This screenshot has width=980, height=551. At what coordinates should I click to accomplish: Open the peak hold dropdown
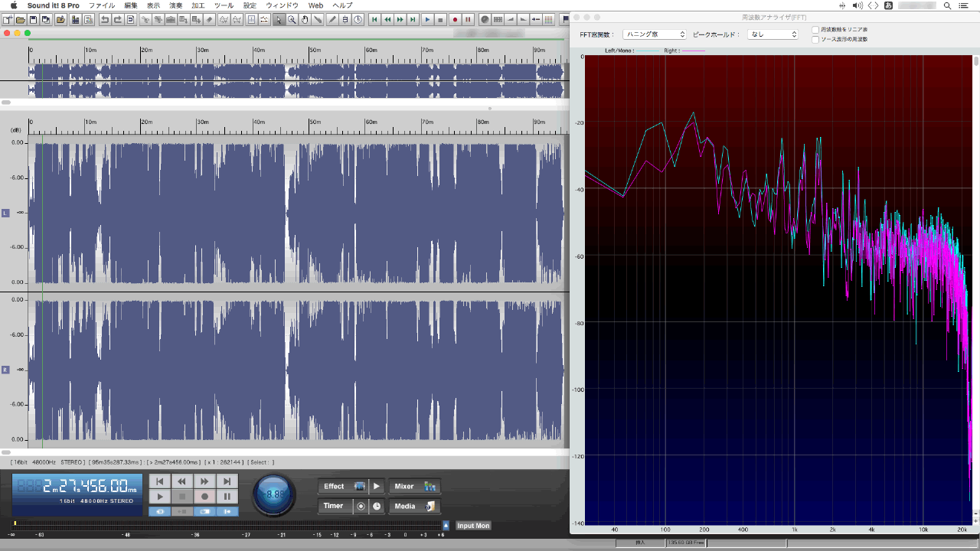coord(773,34)
